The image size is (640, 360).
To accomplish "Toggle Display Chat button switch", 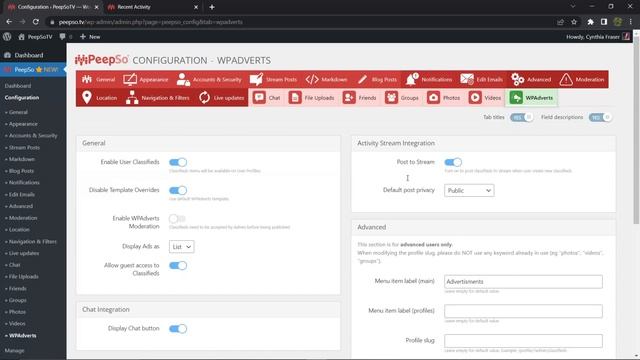I will [x=178, y=329].
